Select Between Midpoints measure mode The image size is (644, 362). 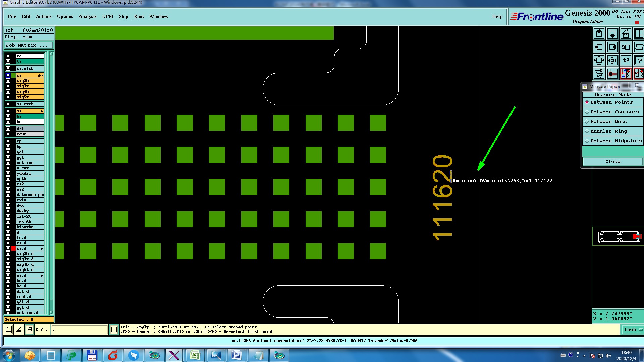coord(615,141)
